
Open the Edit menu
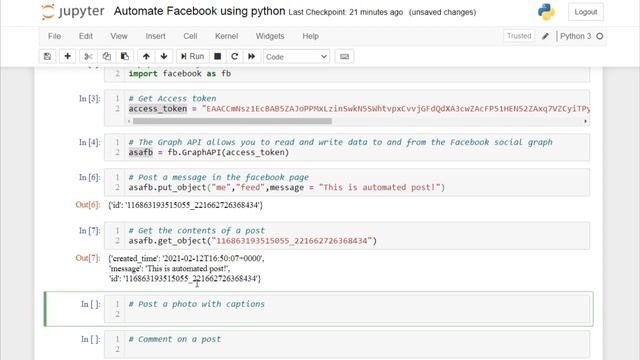[x=86, y=36]
